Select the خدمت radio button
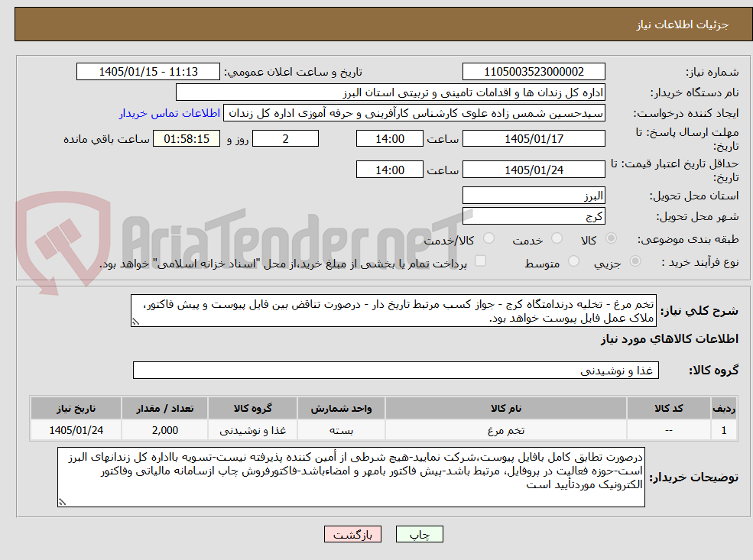The height and width of the screenshot is (560, 753). tap(557, 238)
